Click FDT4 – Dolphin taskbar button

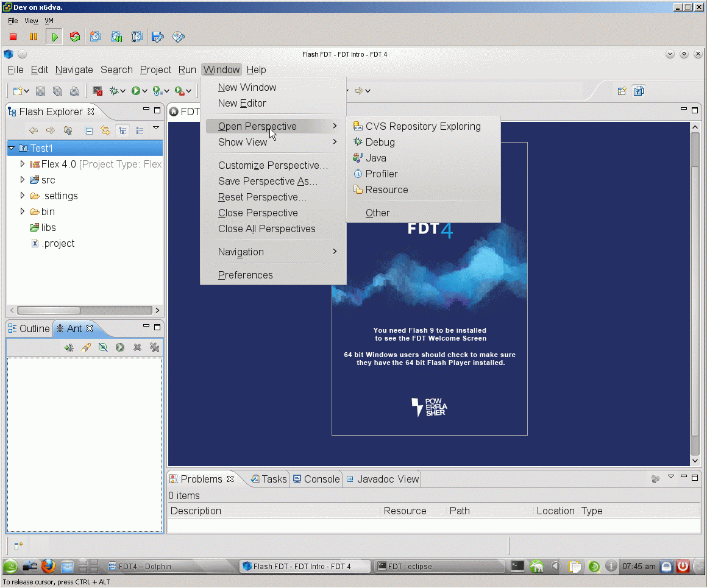171,566
